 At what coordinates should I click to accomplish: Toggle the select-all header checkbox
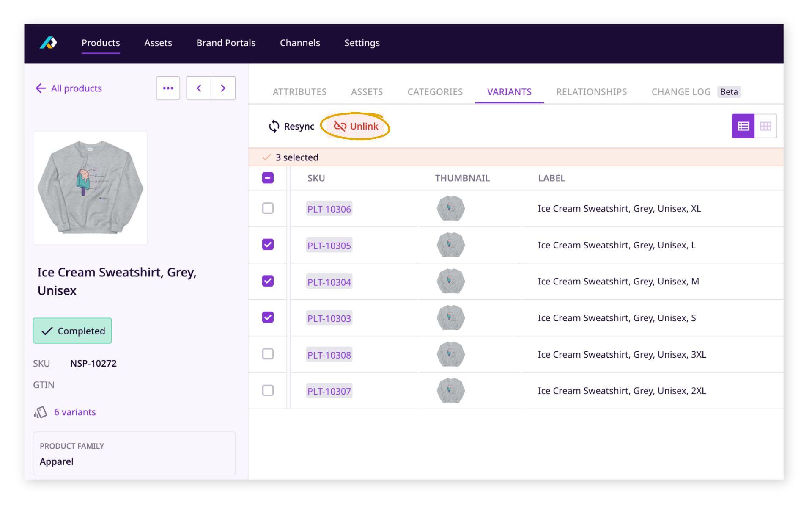point(268,178)
